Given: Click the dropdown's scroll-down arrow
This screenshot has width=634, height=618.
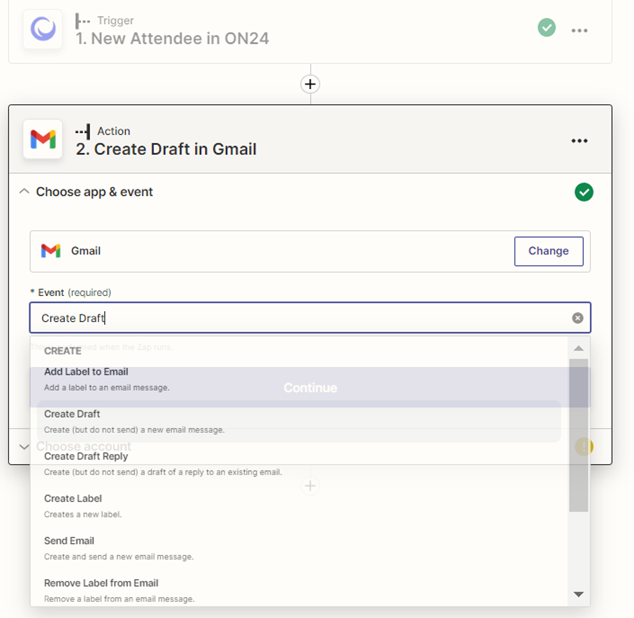Looking at the screenshot, I should pyautogui.click(x=578, y=594).
